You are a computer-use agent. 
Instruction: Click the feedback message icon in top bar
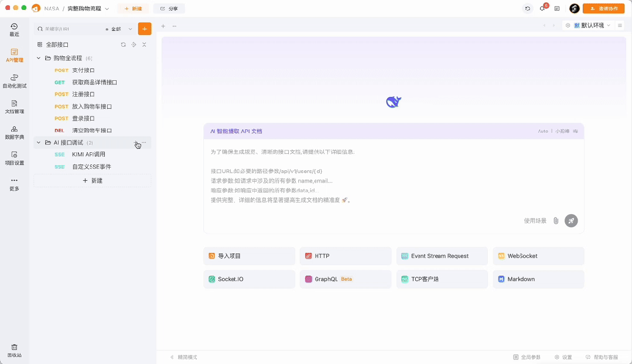pyautogui.click(x=557, y=8)
